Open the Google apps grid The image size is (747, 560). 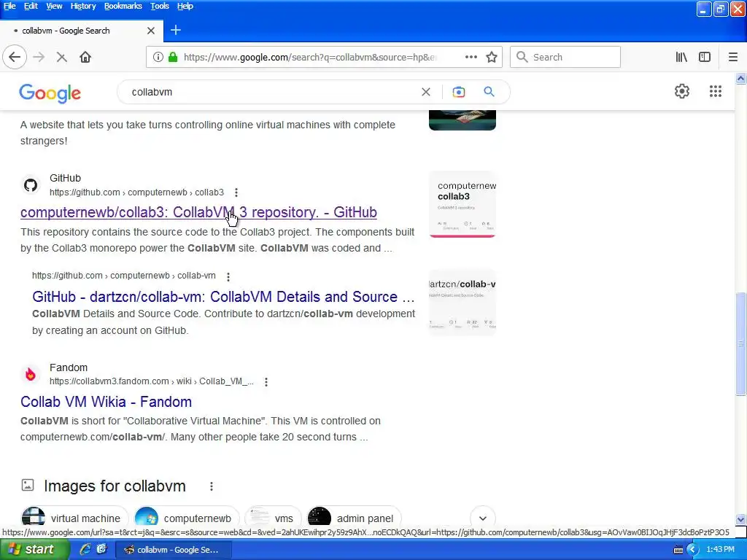pos(715,91)
